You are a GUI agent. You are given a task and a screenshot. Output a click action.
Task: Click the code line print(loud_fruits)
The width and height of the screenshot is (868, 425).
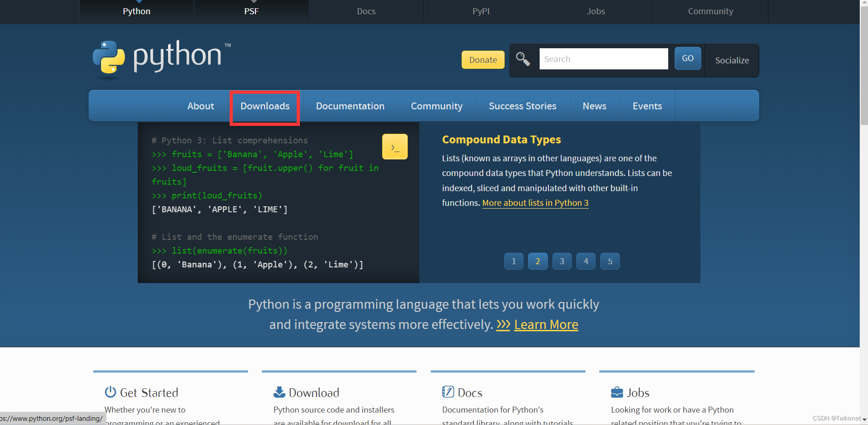click(207, 196)
